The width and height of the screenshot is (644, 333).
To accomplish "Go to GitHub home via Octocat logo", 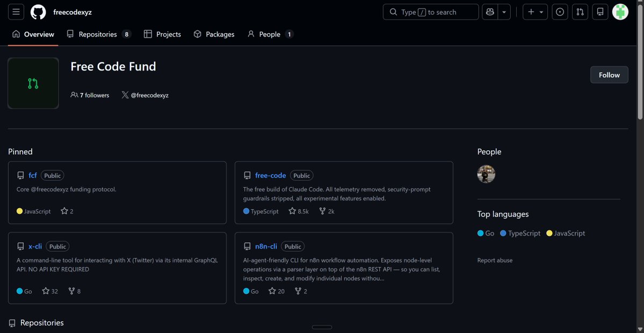I will 38,12.
